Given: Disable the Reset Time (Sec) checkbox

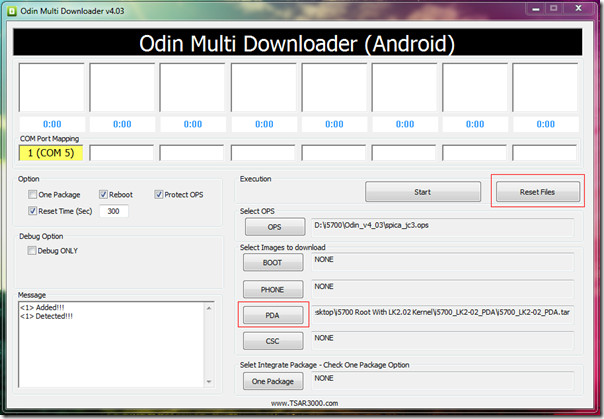Looking at the screenshot, I should [32, 211].
